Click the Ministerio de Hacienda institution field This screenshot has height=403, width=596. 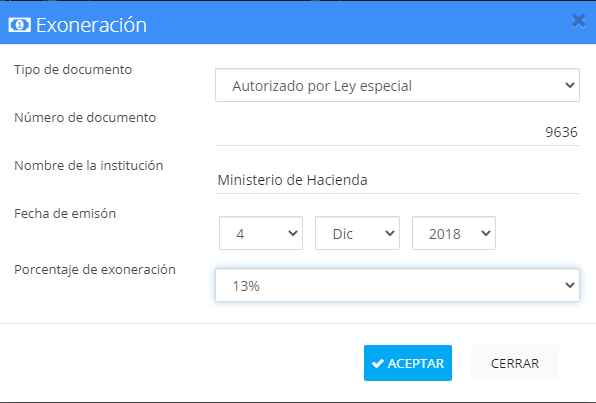(x=397, y=180)
